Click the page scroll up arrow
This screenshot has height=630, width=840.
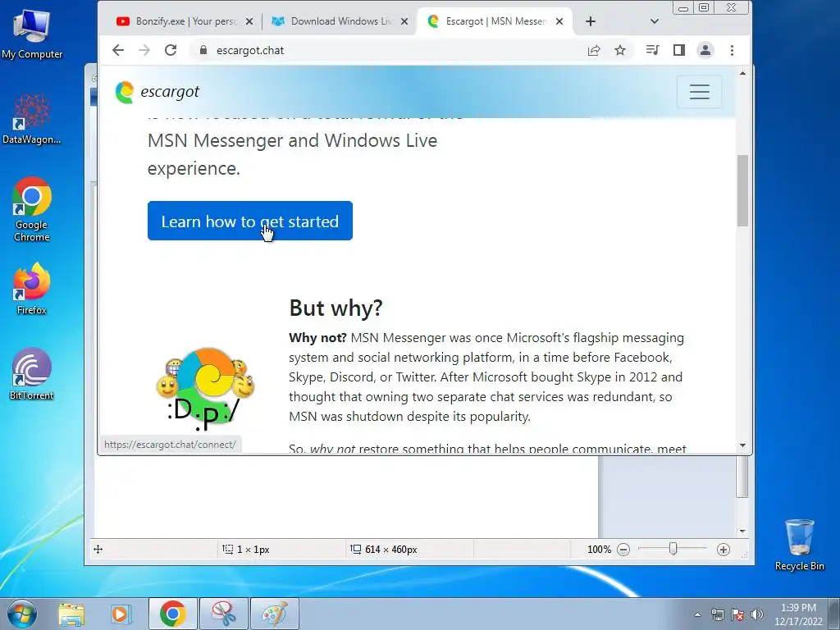coord(742,73)
